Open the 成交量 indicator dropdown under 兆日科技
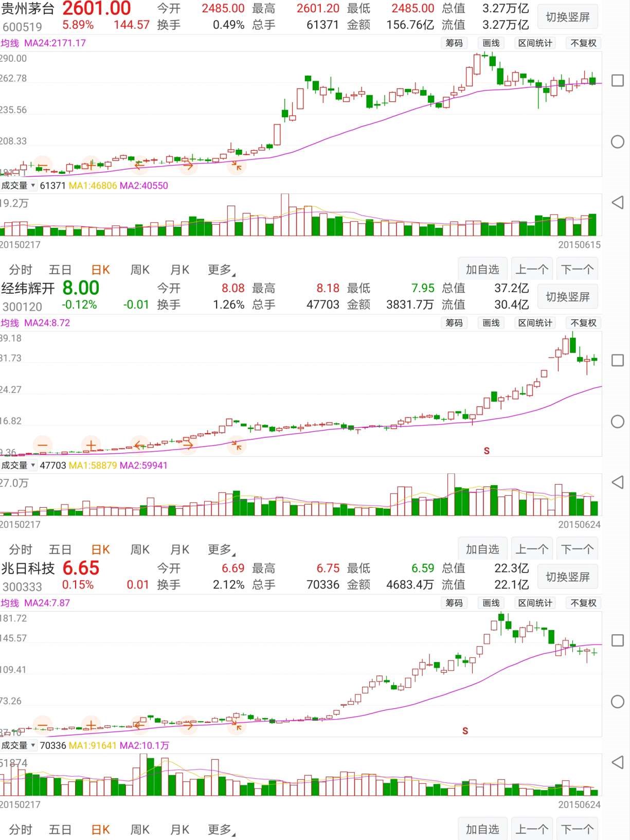This screenshot has height=840, width=630. click(x=19, y=745)
